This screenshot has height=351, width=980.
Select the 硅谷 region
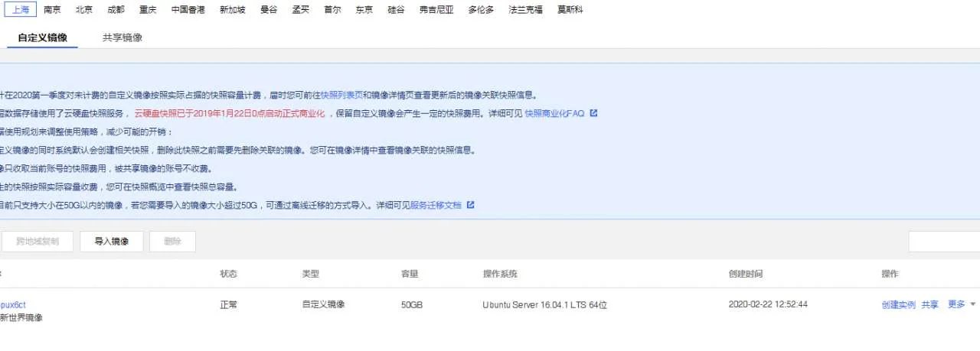pyautogui.click(x=396, y=10)
